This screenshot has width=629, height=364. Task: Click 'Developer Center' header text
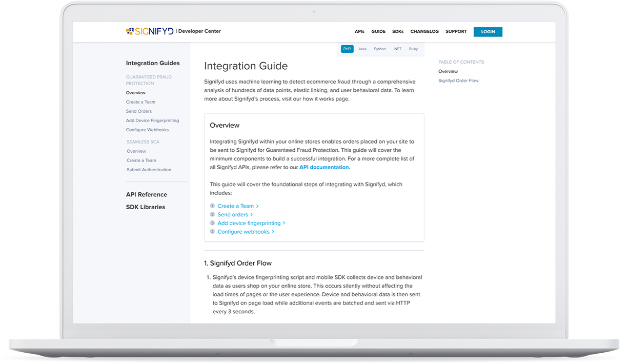[199, 31]
